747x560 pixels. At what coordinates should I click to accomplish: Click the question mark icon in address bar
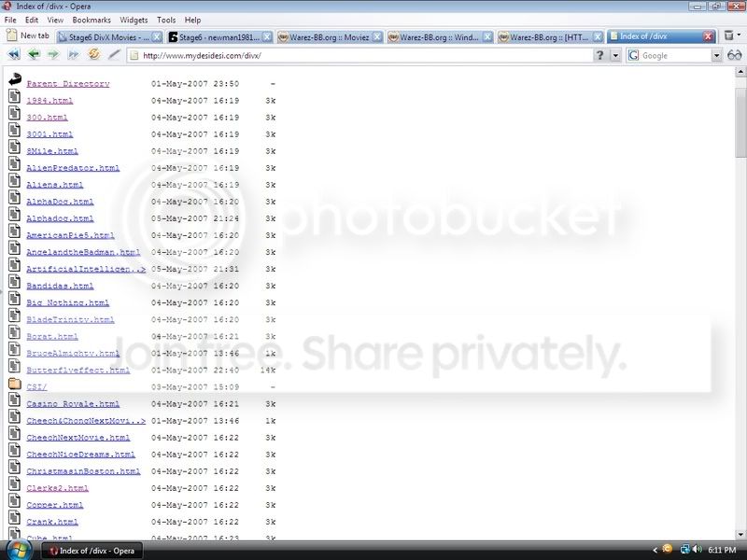pyautogui.click(x=599, y=55)
